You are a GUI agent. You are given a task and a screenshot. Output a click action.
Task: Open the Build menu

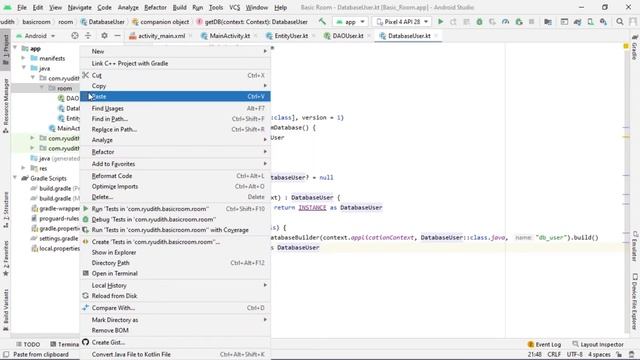179,7
